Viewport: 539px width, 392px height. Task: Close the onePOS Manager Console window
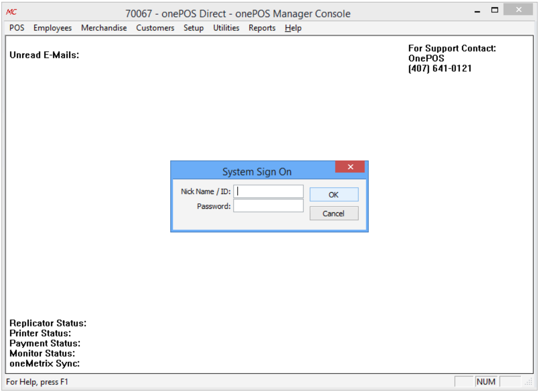(518, 10)
